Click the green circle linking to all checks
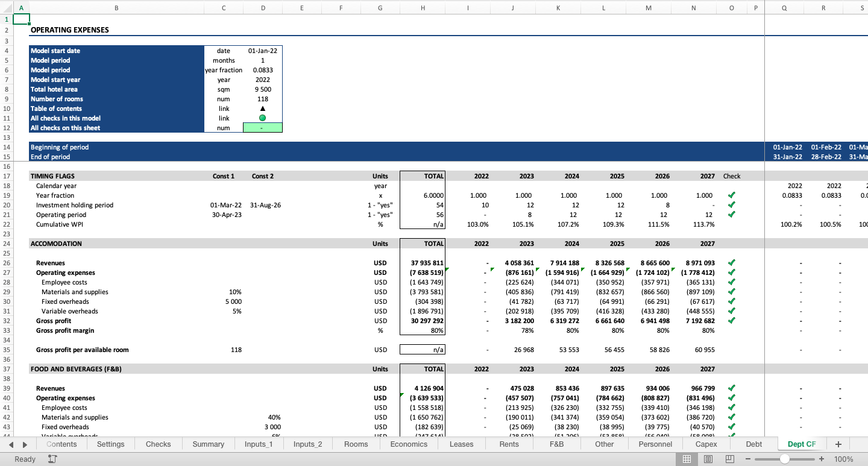This screenshot has height=466, width=868. [x=262, y=118]
